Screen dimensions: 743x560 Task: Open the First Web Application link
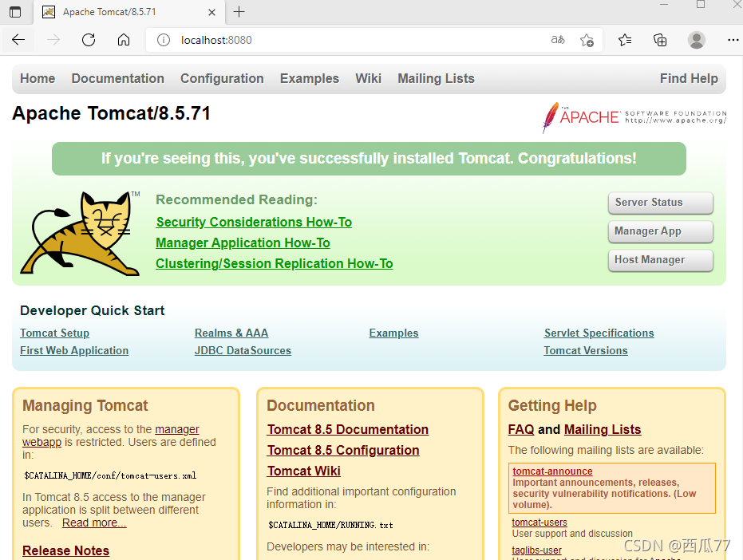coord(74,350)
